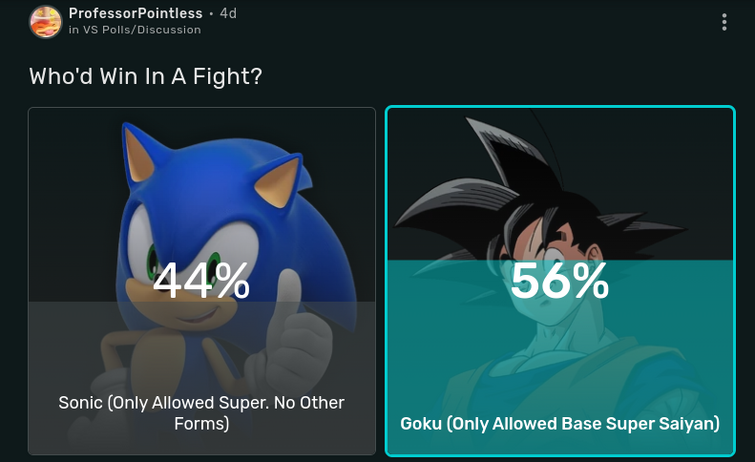Click the teal 56% result bar fill
This screenshot has height=462, width=755.
[x=560, y=356]
